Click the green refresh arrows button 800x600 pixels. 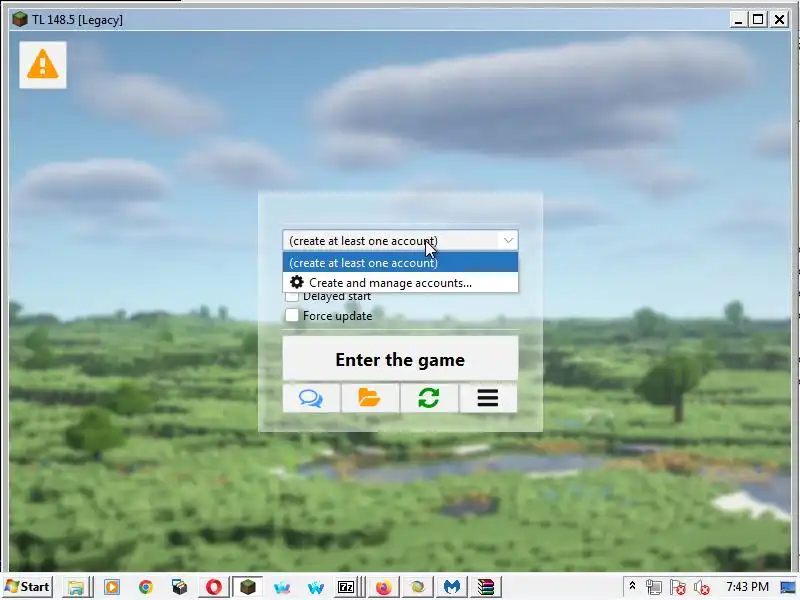point(429,398)
